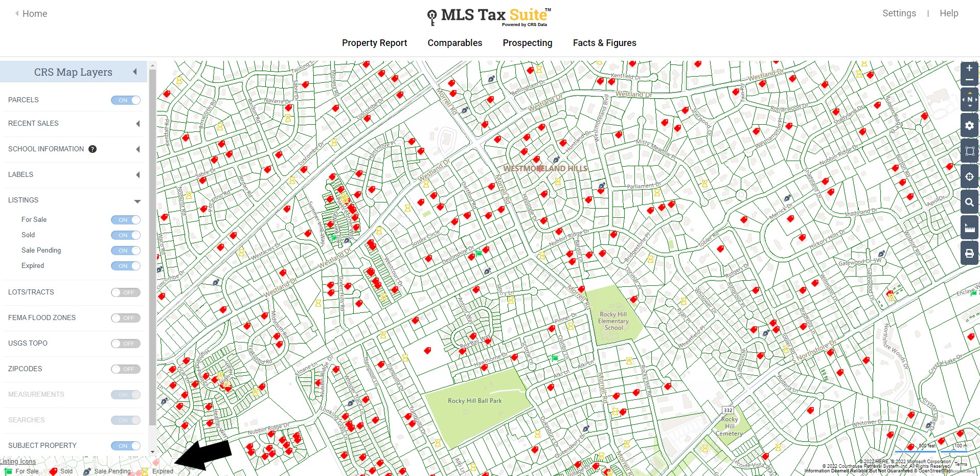Click Listing Icons legend heading
Viewport: 980px width, 476px height.
pyautogui.click(x=18, y=461)
